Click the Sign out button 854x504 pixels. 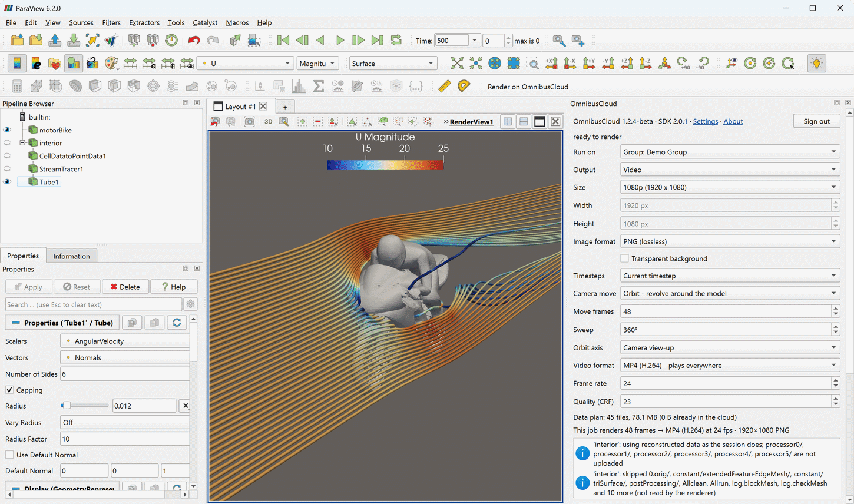[x=816, y=121]
